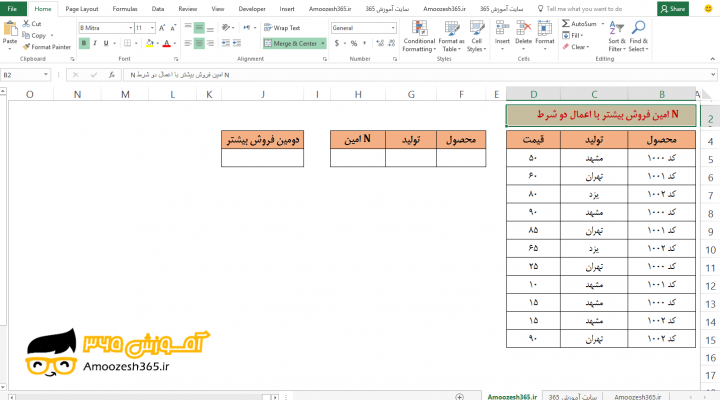Screen dimensions: 720x400
Task: Toggle Italic formatting
Action: point(95,43)
